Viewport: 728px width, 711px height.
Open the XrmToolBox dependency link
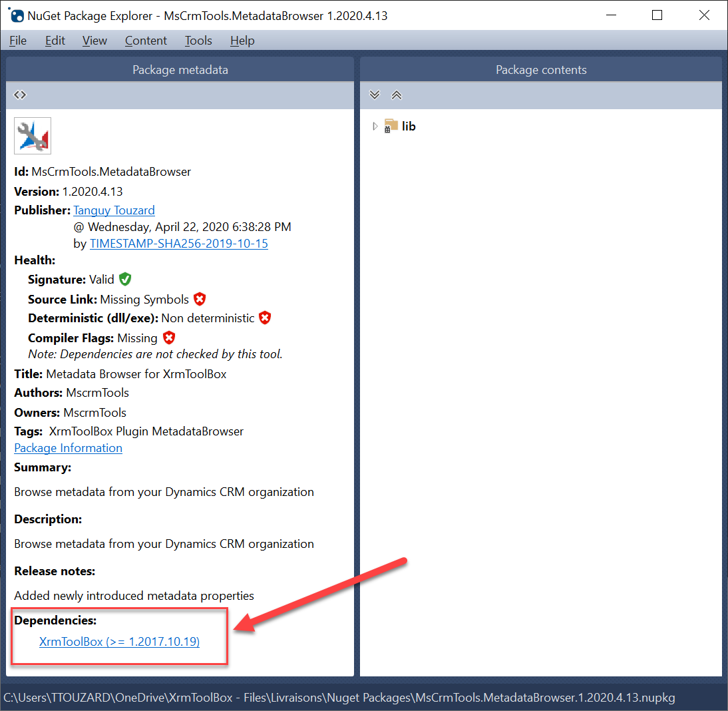(119, 642)
